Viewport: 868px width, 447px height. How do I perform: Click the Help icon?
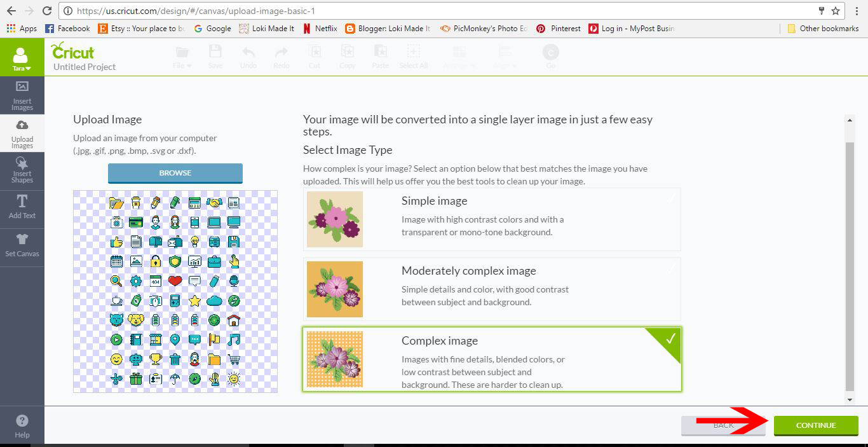point(22,425)
